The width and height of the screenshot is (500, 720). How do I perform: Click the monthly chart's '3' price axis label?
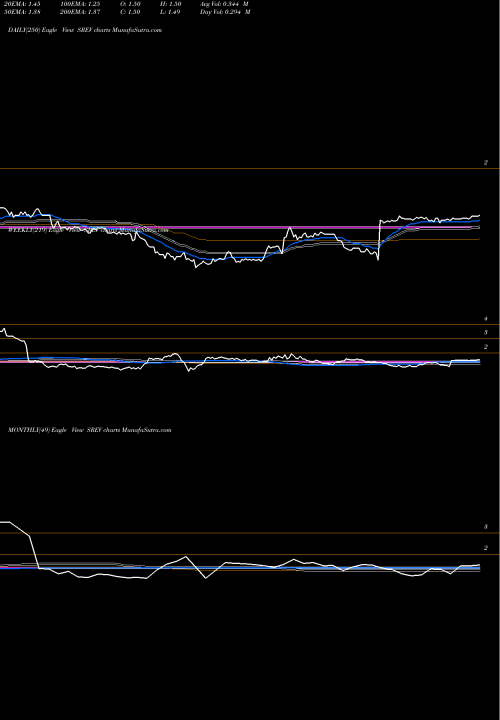tap(486, 527)
